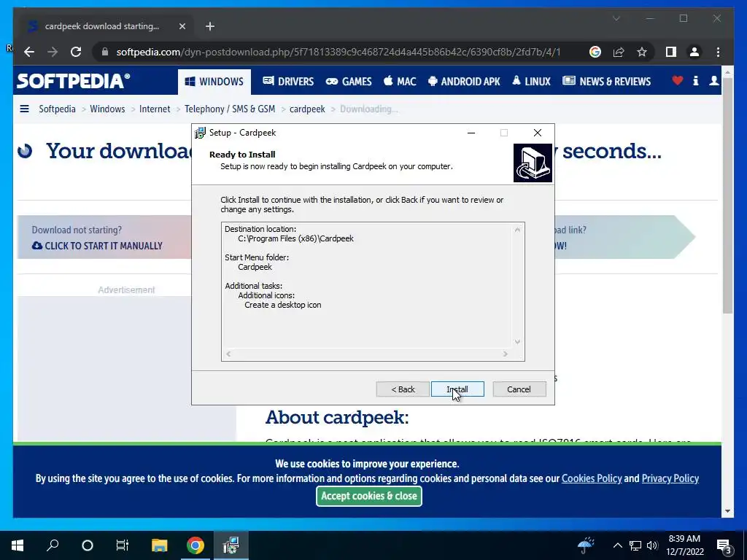Click volume speaker tray icon
Screen dimensions: 747x560
[x=652, y=545]
